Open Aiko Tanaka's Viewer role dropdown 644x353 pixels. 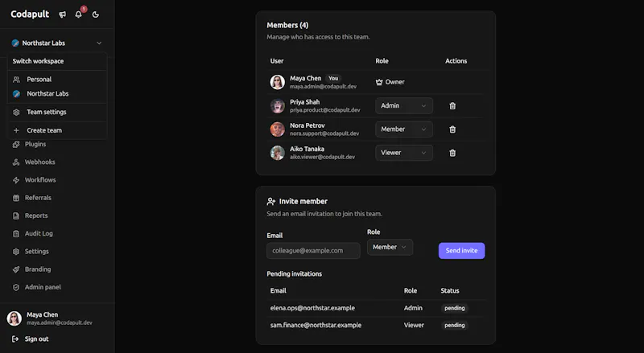(x=404, y=153)
